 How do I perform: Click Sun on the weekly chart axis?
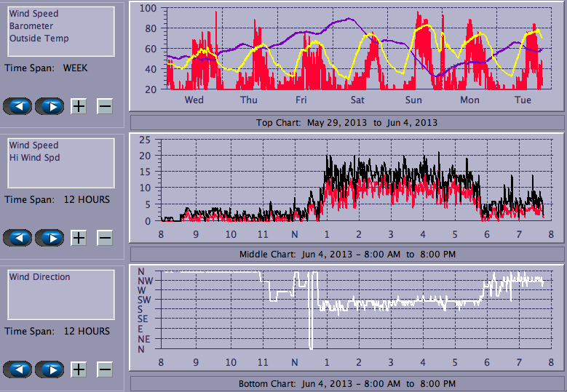(413, 100)
